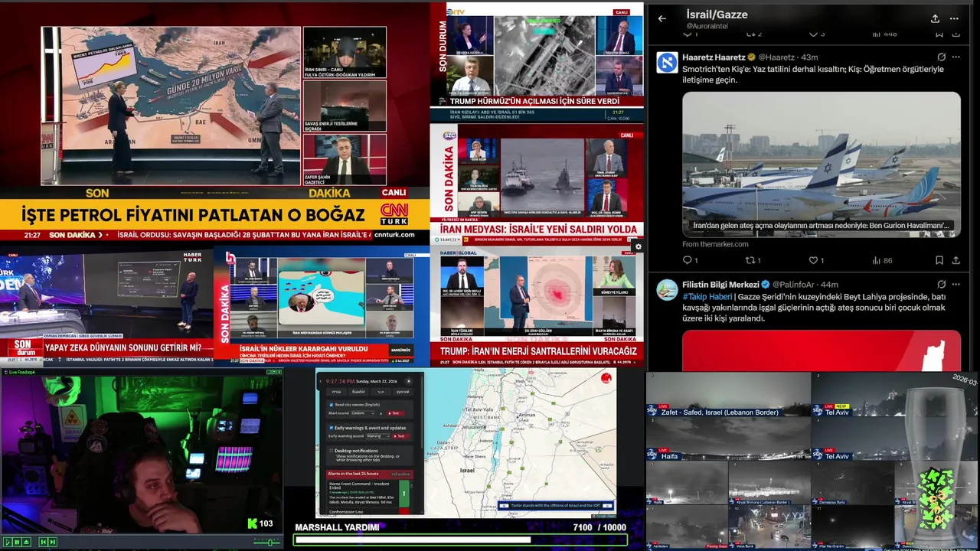980x551 pixels.
Task: Open the Haaretz profile avatar
Action: tap(667, 62)
